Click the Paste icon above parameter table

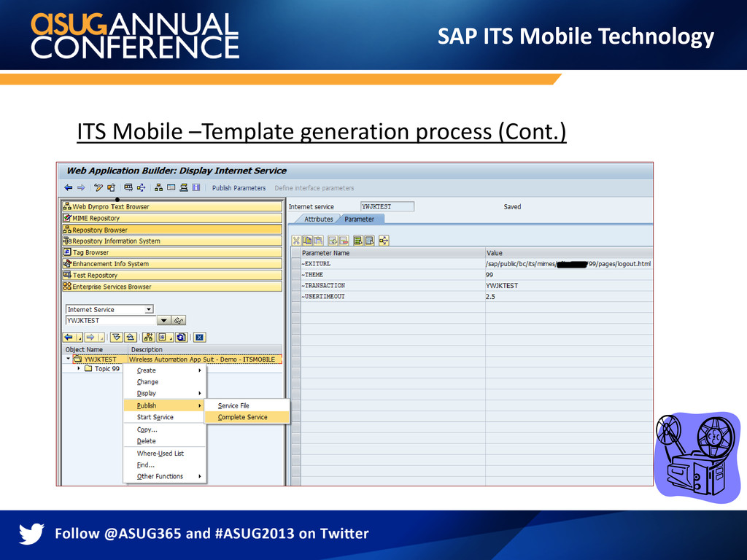pos(318,241)
